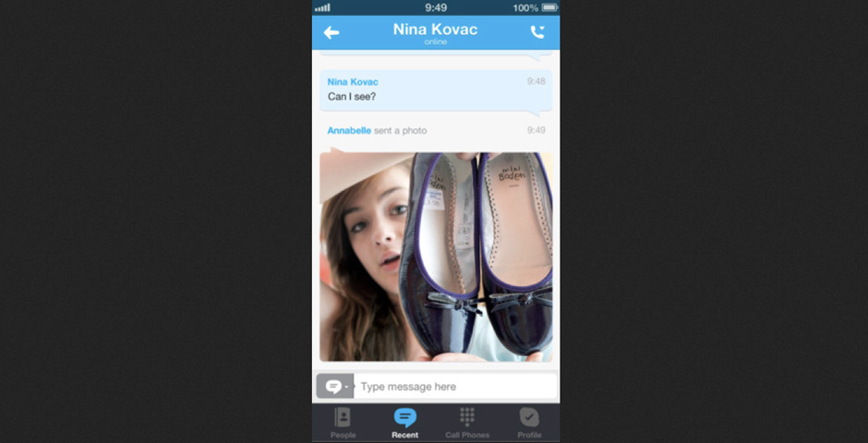Tap the battery icon in status bar

coord(549,7)
